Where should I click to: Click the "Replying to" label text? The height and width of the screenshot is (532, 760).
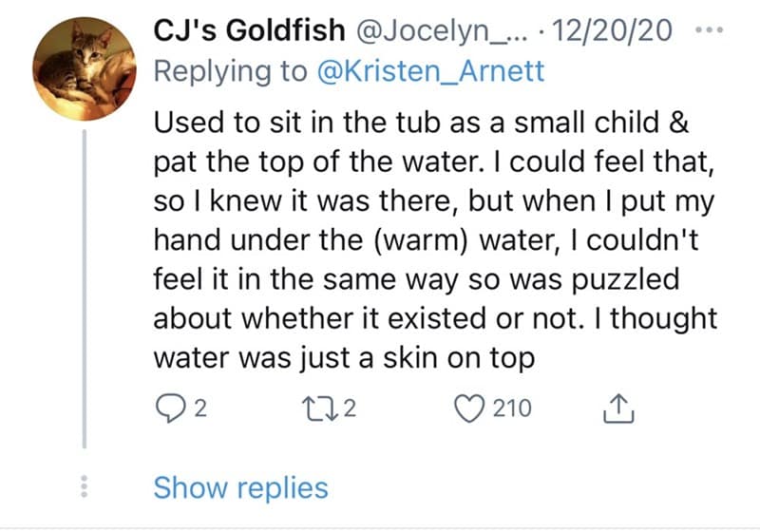[x=229, y=70]
